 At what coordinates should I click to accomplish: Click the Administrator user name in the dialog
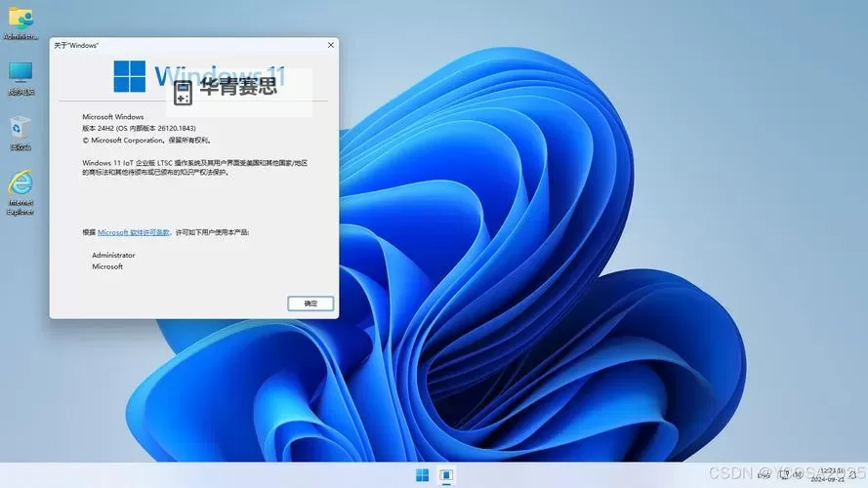pyautogui.click(x=113, y=255)
